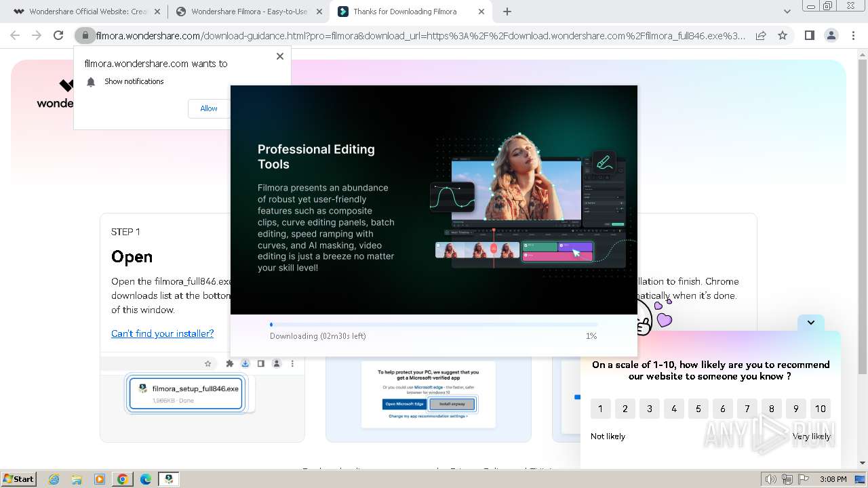868x488 pixels.
Task: Open the network status tray icon
Action: tap(787, 479)
